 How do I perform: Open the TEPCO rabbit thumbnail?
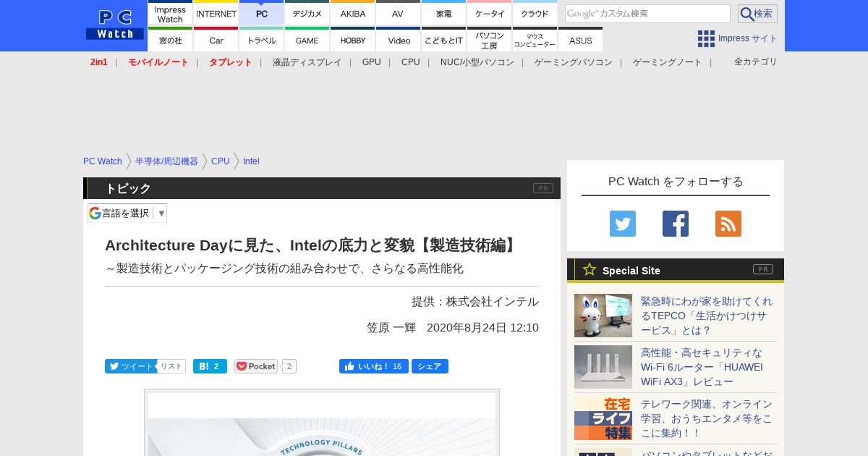(603, 316)
